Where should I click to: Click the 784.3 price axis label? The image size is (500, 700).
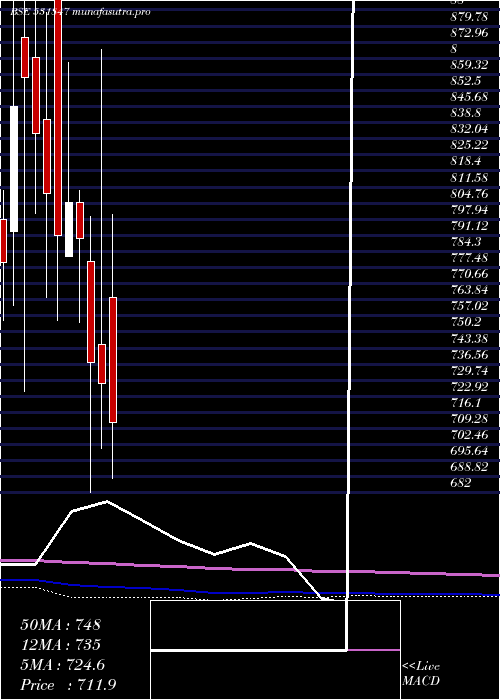point(466,242)
